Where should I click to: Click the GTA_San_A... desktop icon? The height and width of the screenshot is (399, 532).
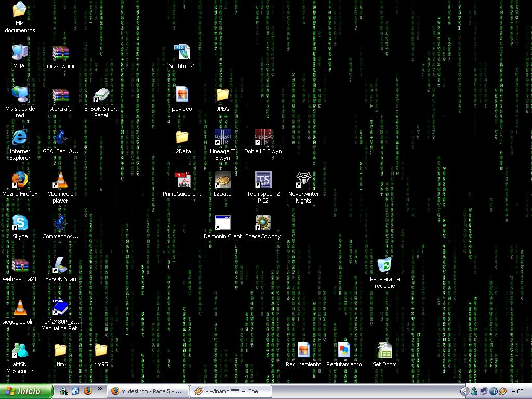pyautogui.click(x=60, y=142)
